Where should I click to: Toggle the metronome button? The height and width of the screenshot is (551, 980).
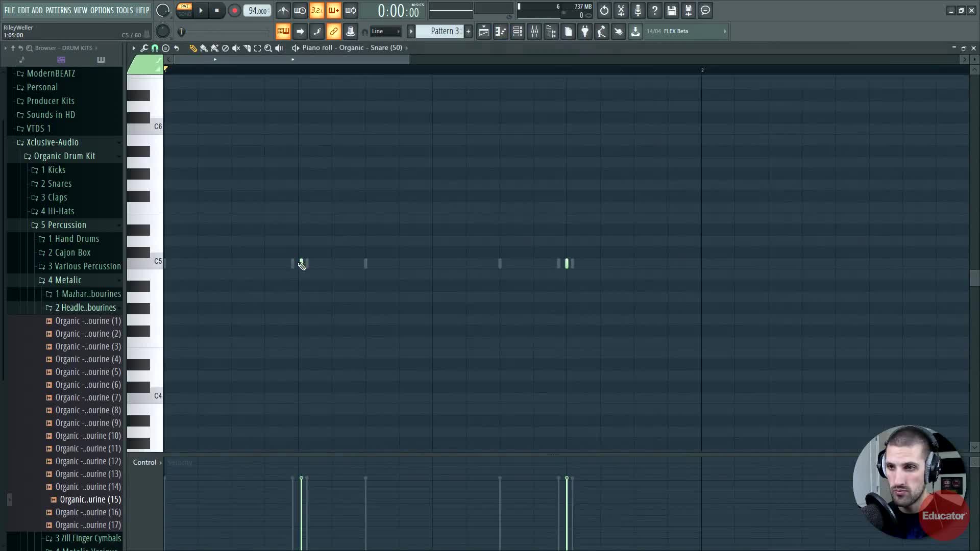coord(283,10)
